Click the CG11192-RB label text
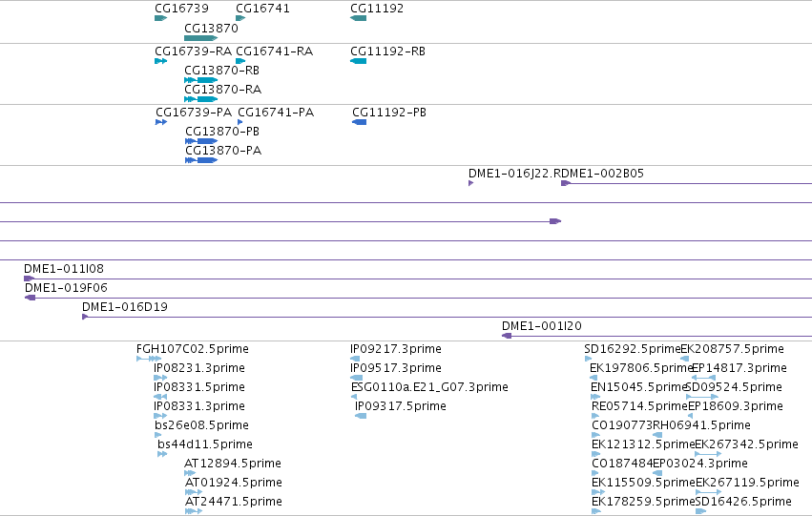Viewport: 812px width, 516px height. (388, 52)
